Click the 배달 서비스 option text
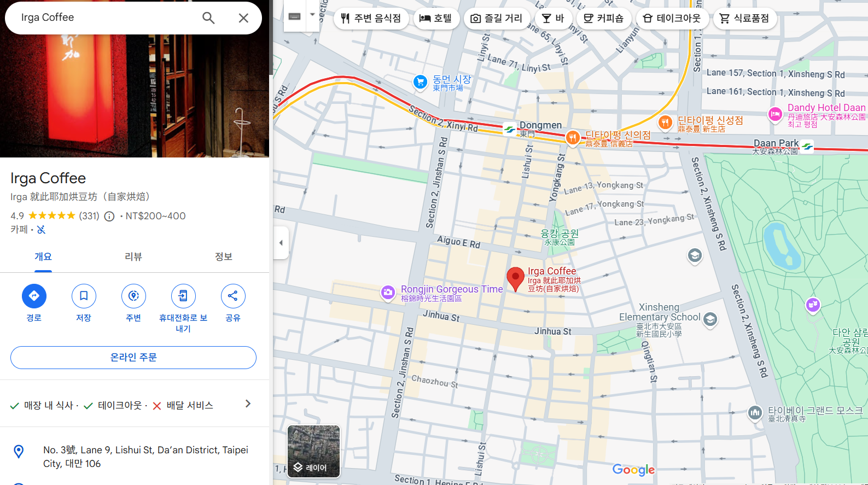The image size is (868, 485). coord(190,405)
